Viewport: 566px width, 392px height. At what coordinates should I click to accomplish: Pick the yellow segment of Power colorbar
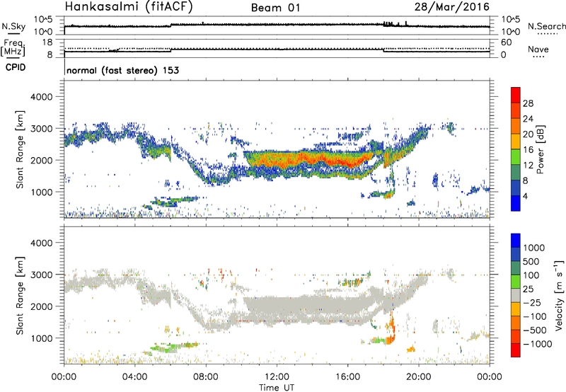point(516,142)
